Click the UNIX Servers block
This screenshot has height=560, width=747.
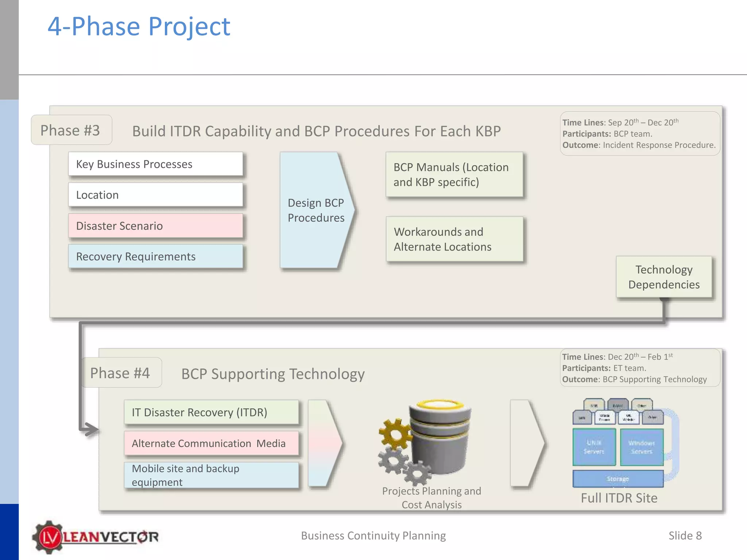pos(594,447)
